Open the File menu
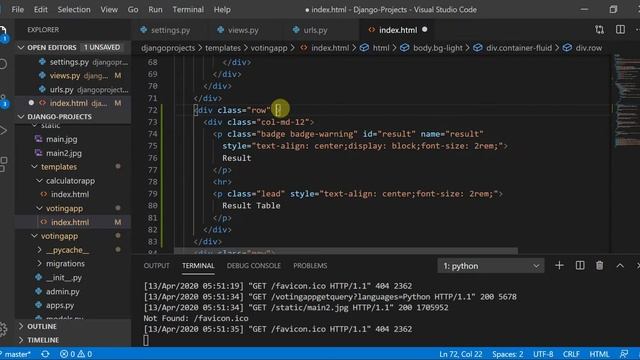640x360 pixels. (18, 9)
